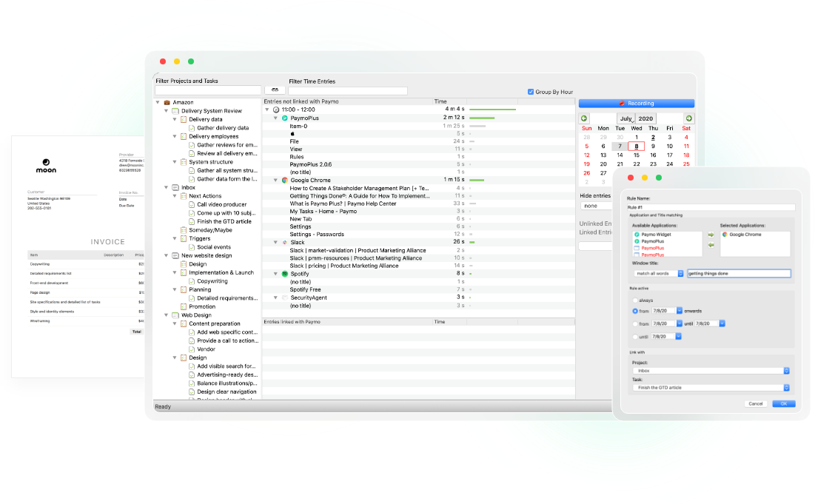Viewport: 815px width, 504px height.
Task: Click the Slack app icon in time entries
Action: [x=285, y=242]
